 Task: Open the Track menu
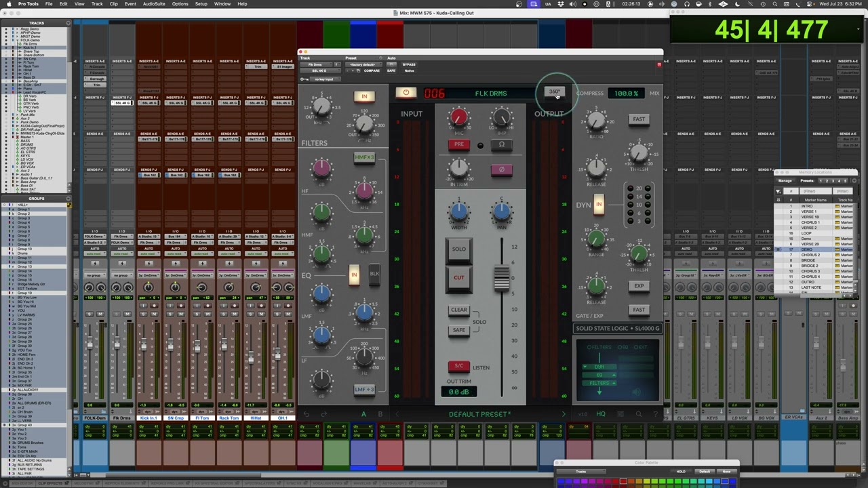pos(97,4)
